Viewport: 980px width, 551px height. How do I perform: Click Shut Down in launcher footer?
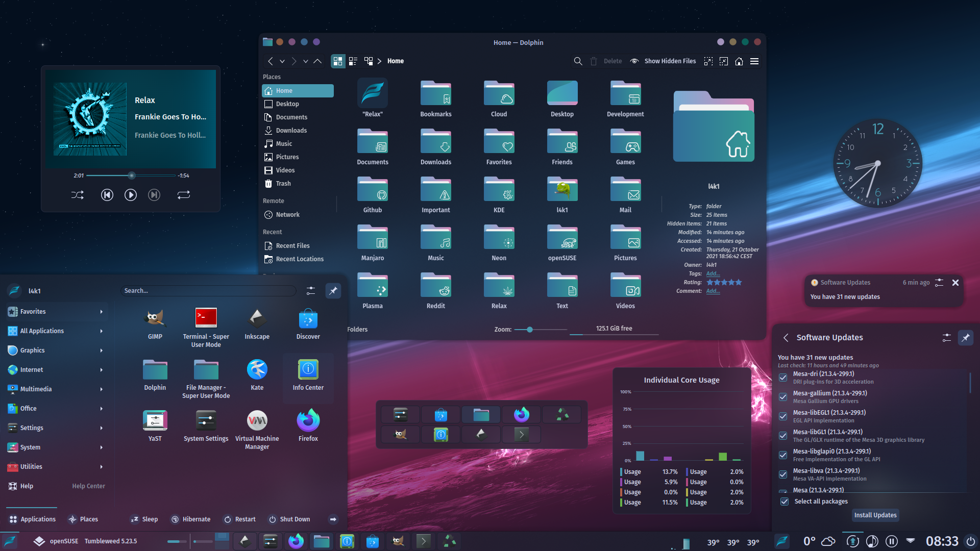point(289,519)
